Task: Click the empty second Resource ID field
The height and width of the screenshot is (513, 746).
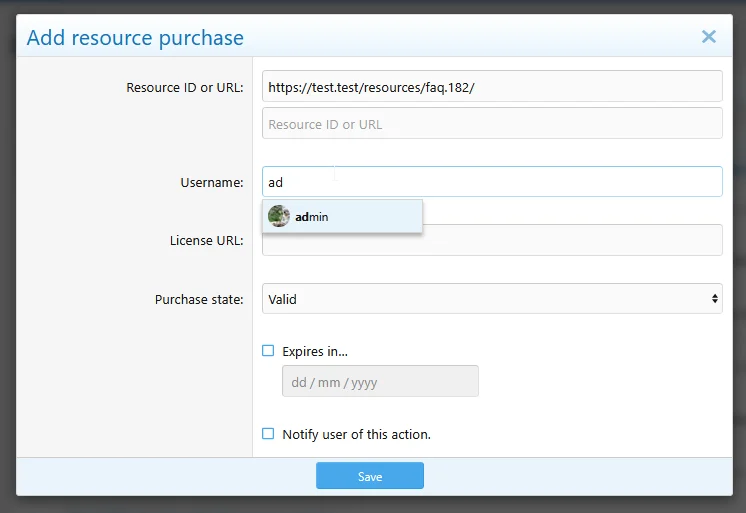Action: click(x=491, y=124)
